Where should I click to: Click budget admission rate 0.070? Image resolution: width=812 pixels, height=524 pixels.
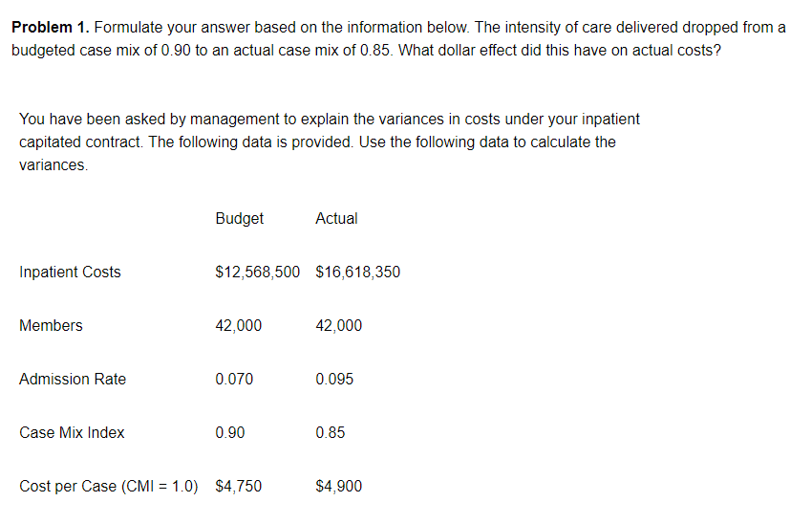pos(234,379)
